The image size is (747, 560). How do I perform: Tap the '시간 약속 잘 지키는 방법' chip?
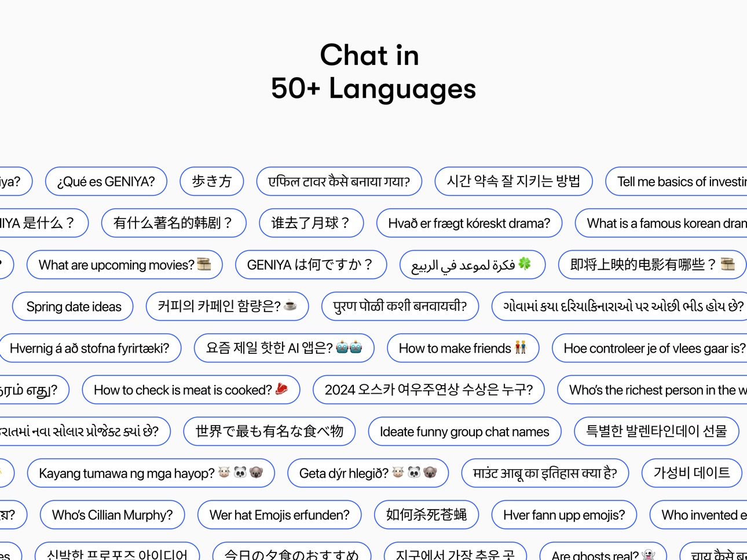[514, 181]
